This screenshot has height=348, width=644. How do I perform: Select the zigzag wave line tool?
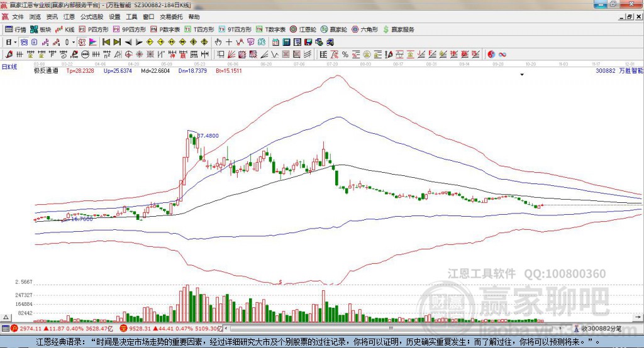tap(275, 54)
